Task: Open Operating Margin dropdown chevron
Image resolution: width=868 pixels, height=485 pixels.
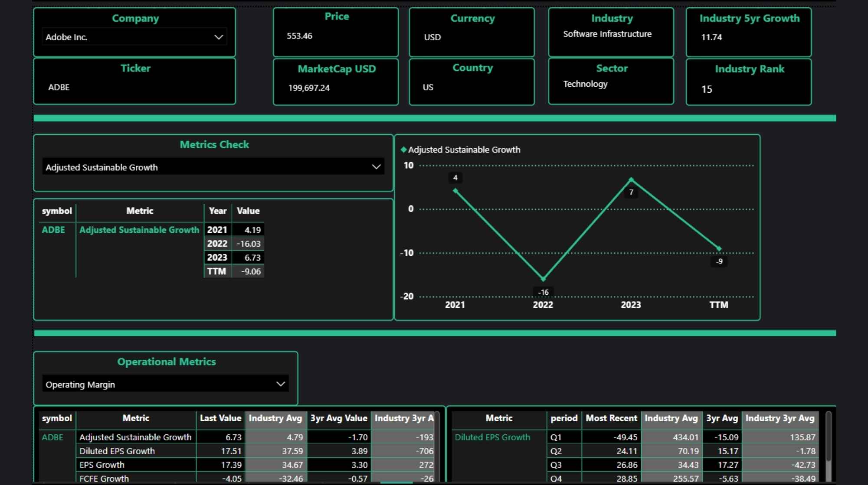Action: tap(281, 384)
